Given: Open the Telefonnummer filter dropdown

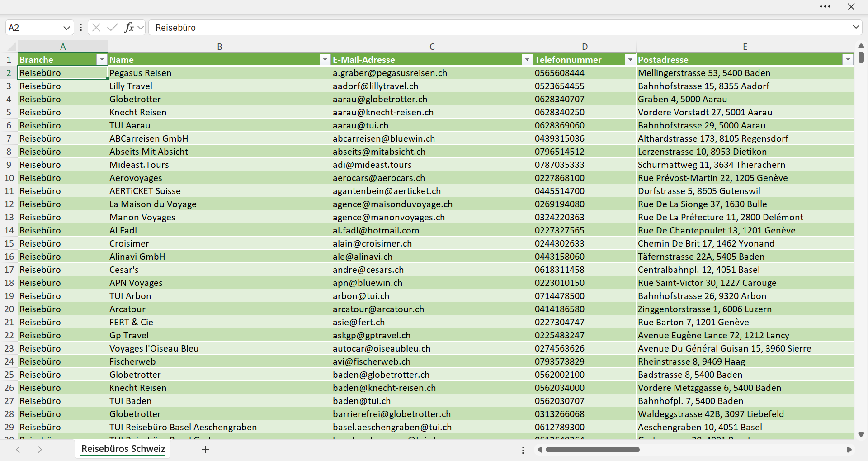Looking at the screenshot, I should click(630, 60).
